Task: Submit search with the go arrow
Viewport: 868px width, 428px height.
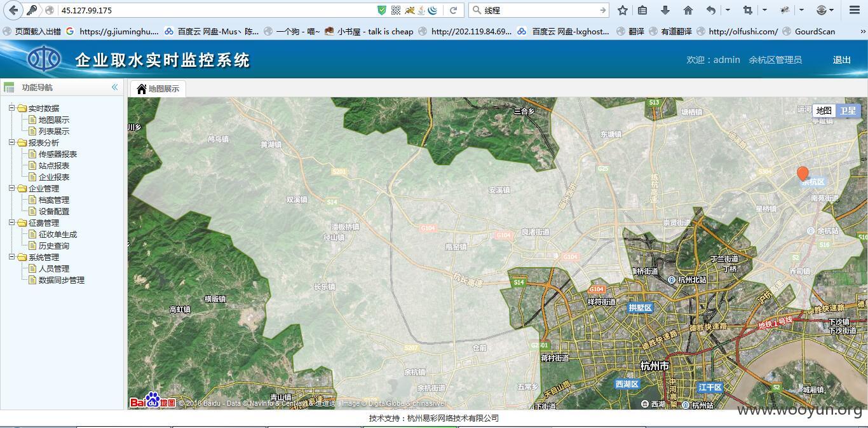Action: (x=602, y=10)
